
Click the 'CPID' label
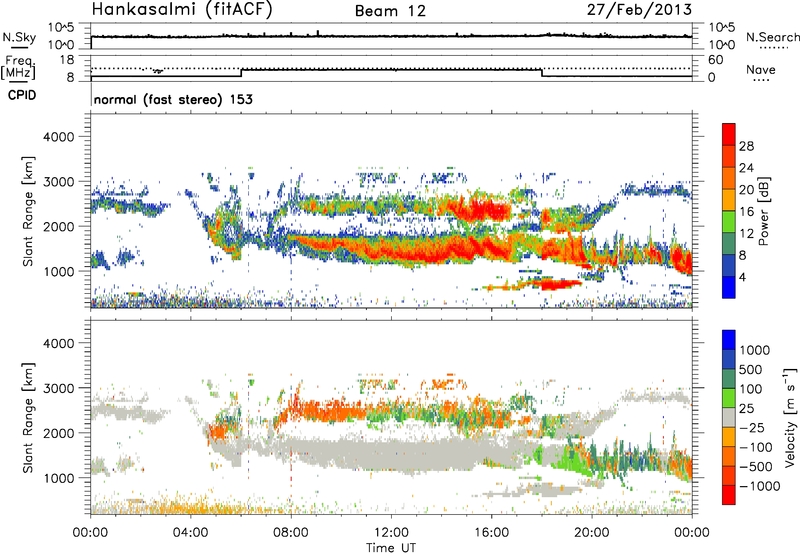[x=22, y=95]
